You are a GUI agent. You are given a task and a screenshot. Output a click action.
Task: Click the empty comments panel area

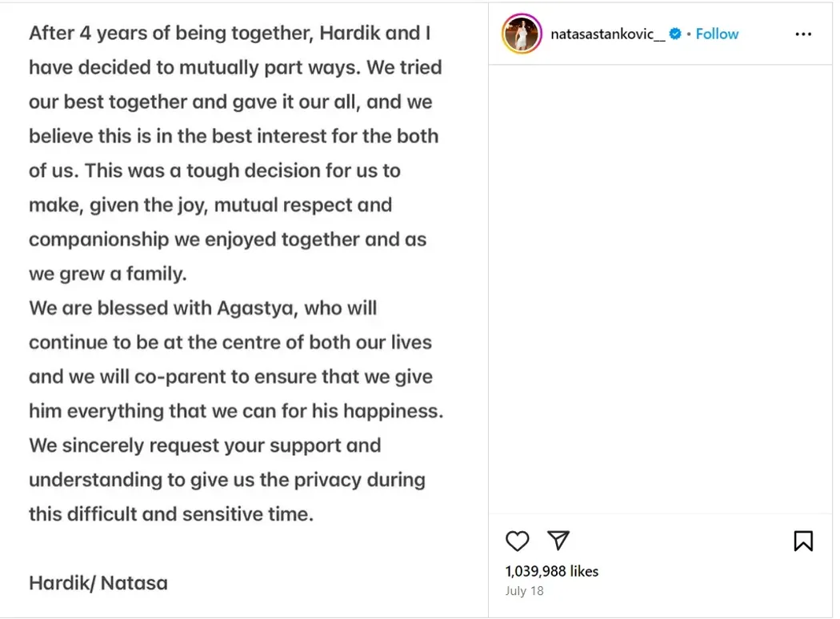(x=660, y=288)
